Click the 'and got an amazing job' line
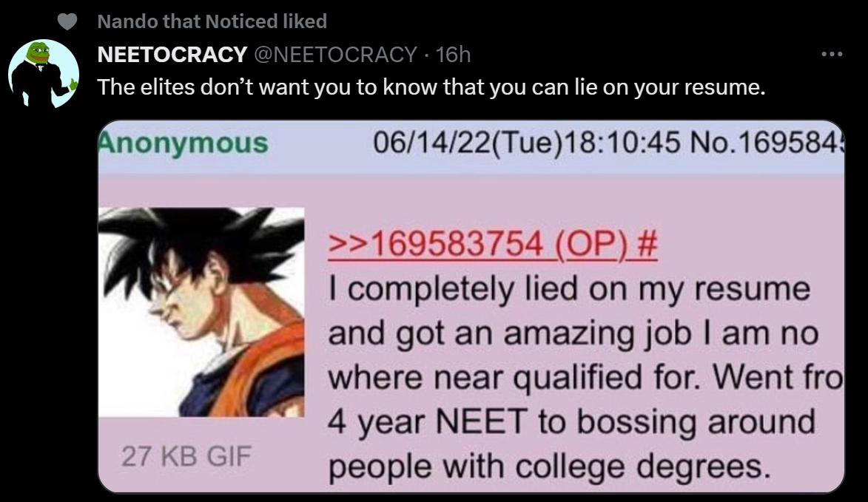Image resolution: width=868 pixels, height=502 pixels. tap(573, 334)
